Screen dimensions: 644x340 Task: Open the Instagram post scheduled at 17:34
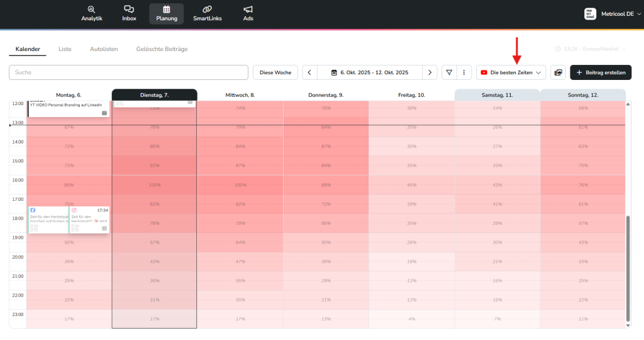89,220
